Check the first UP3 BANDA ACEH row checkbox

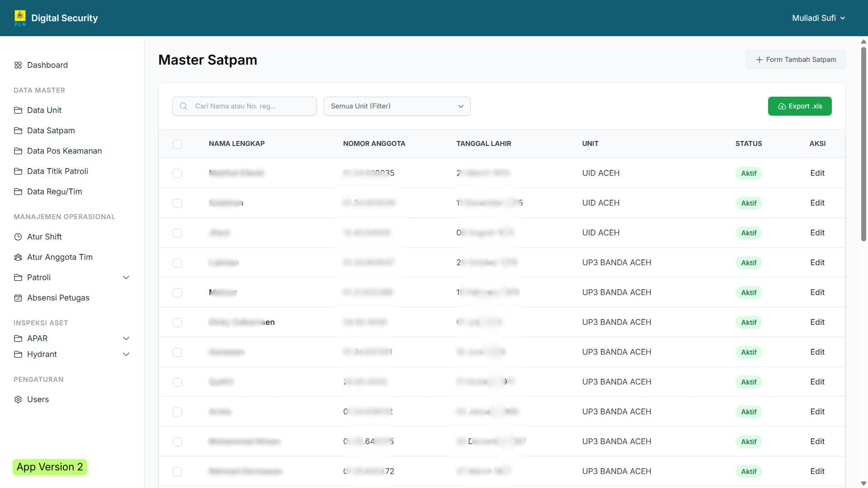(177, 263)
